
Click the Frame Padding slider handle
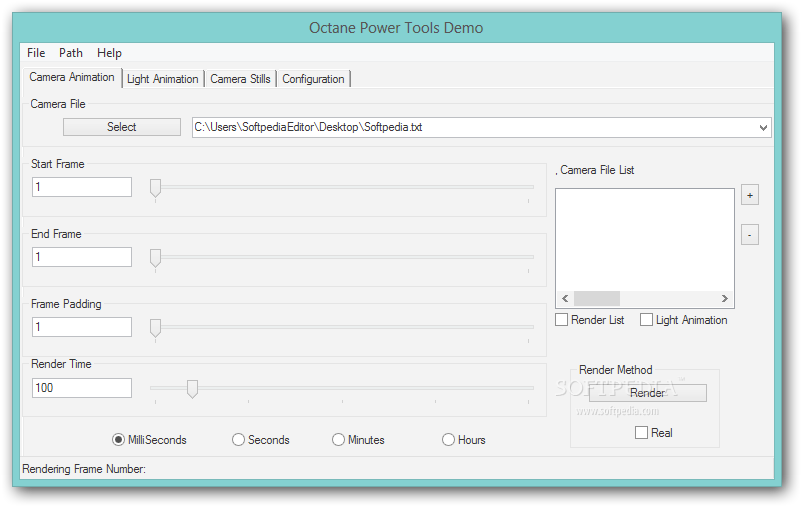click(155, 328)
